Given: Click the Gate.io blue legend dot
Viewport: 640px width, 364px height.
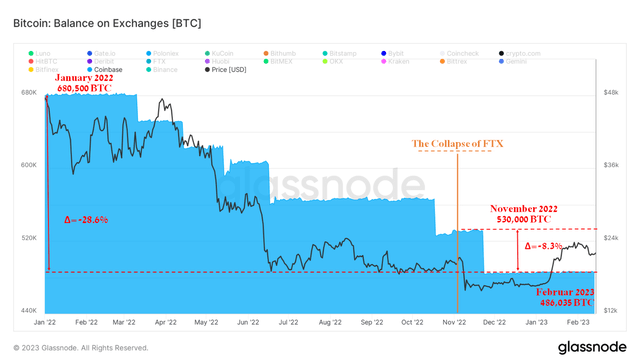Looking at the screenshot, I should (89, 53).
